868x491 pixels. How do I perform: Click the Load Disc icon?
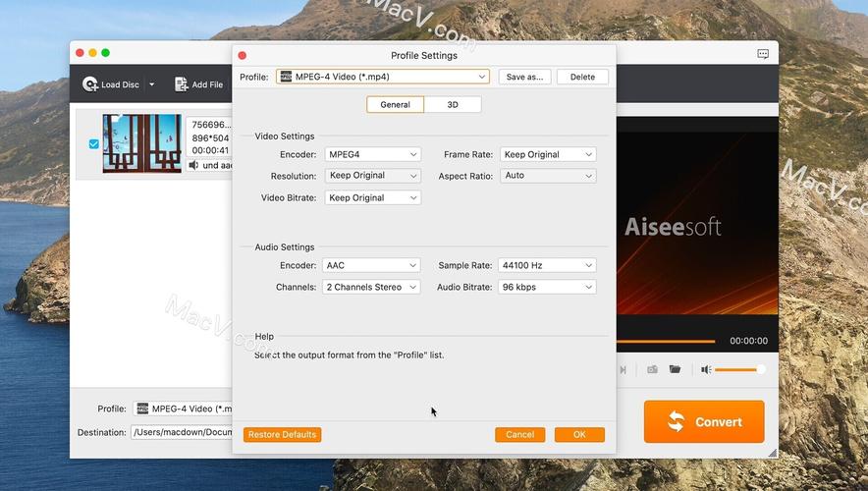[x=90, y=84]
